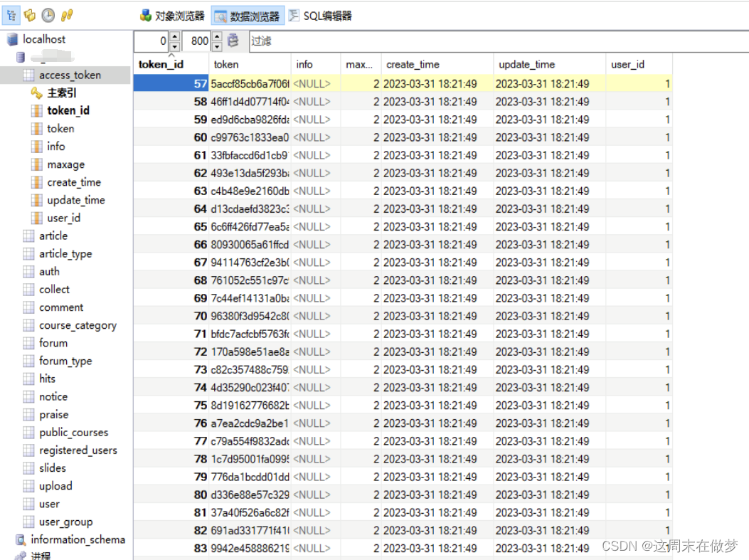Image resolution: width=749 pixels, height=560 pixels.
Task: Switch to the 数据浏览器 tab
Action: (248, 16)
